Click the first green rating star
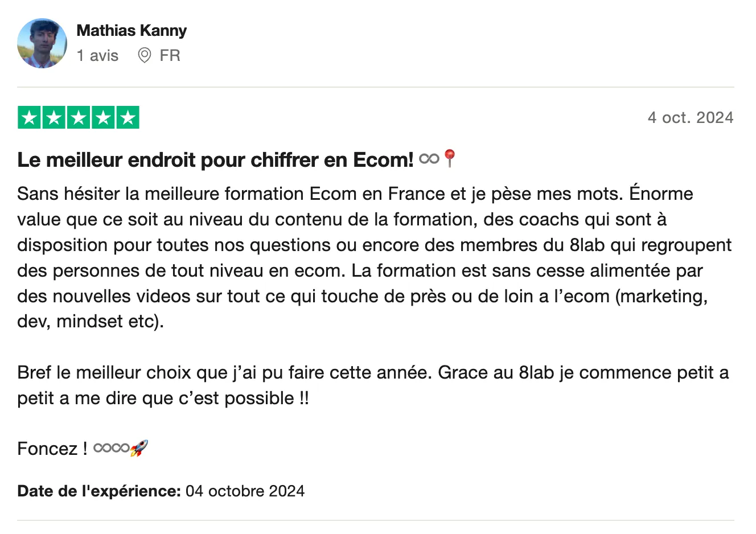Viewport: 756px width, 534px height. [x=29, y=117]
